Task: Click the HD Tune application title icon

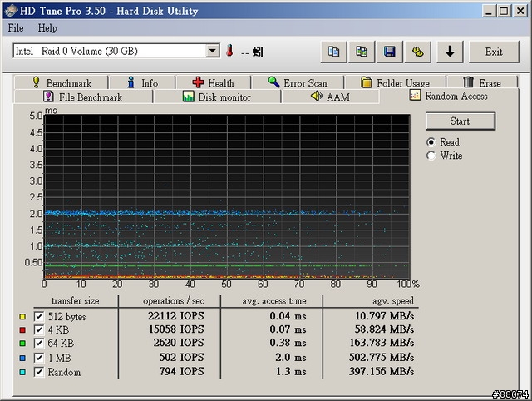Action: pos(11,11)
